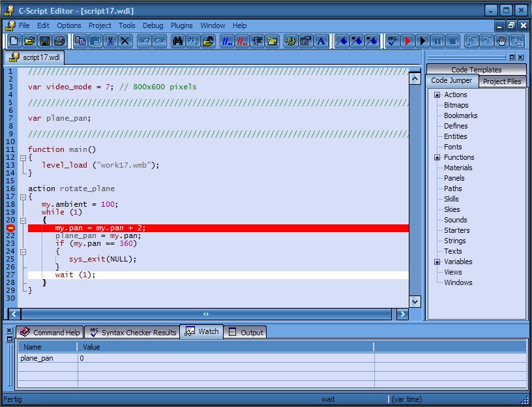Click the syntax check ABC icon

(x=392, y=41)
